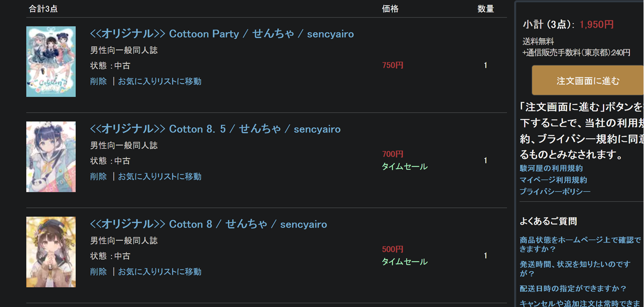Image resolution: width=644 pixels, height=307 pixels.
Task: Click the Cotton 8.5 cover thumbnail
Action: [x=51, y=157]
